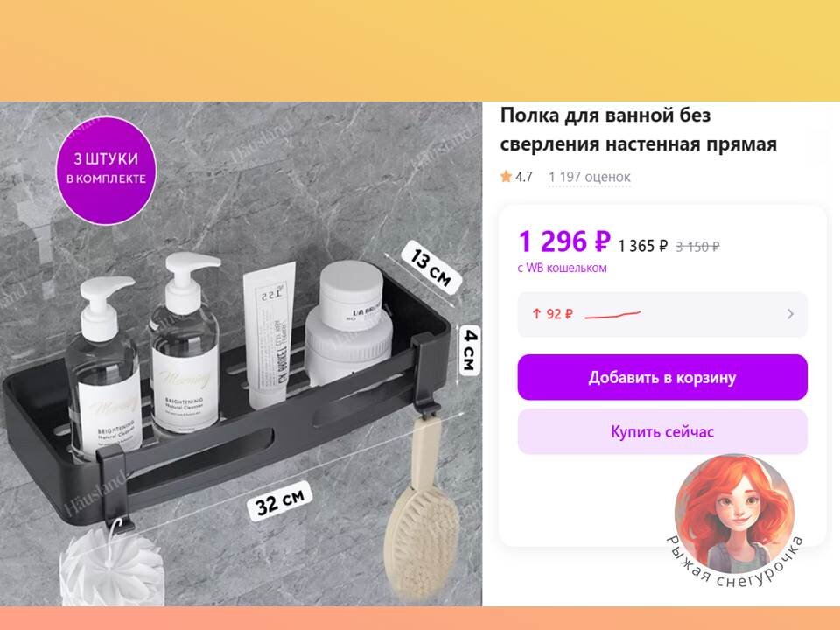Click the product shelf photo

click(x=241, y=354)
